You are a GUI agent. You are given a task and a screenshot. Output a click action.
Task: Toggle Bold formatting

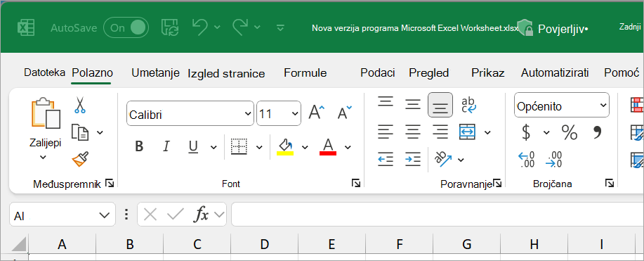[139, 146]
